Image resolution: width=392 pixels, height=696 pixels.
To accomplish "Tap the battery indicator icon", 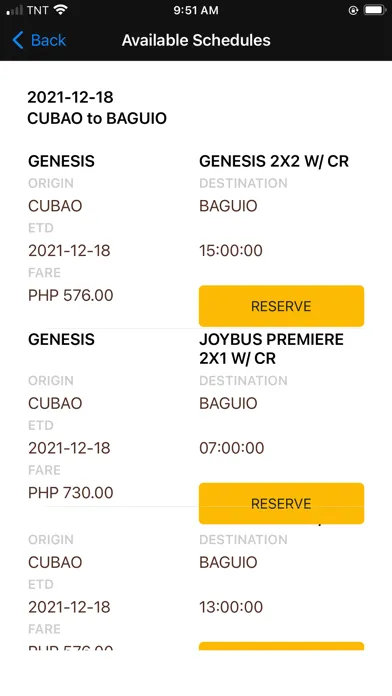I will [375, 10].
